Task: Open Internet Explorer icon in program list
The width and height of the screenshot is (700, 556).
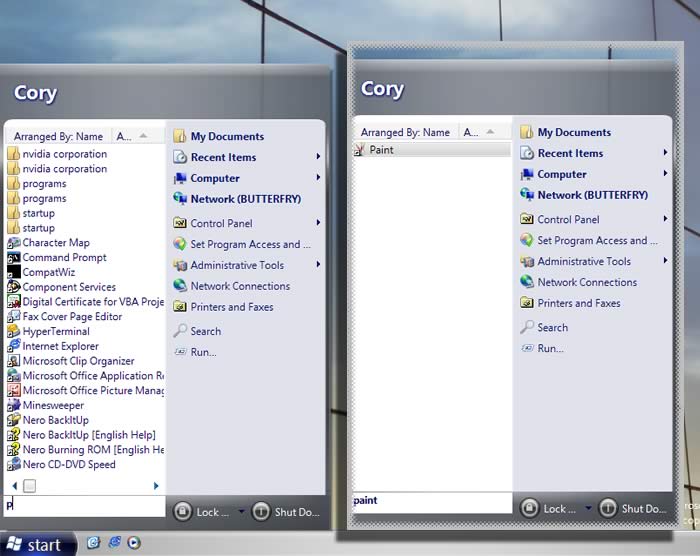Action: pos(14,346)
